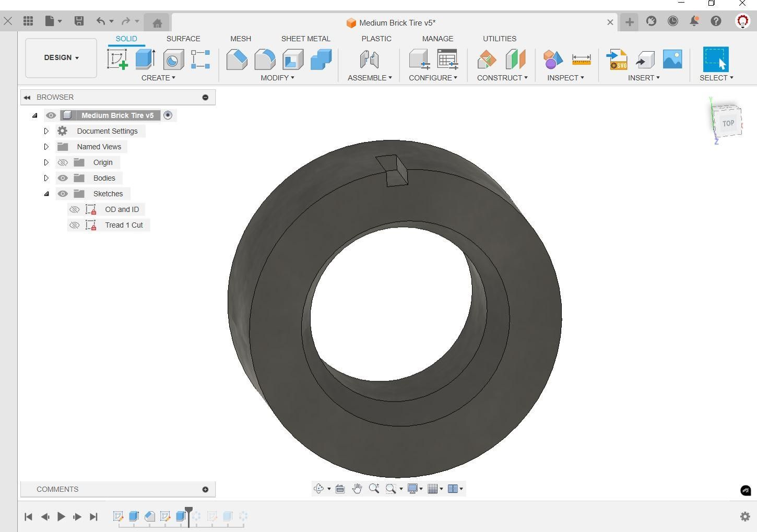Switch to the PLASTIC tab
This screenshot has height=532, width=757.
click(376, 39)
